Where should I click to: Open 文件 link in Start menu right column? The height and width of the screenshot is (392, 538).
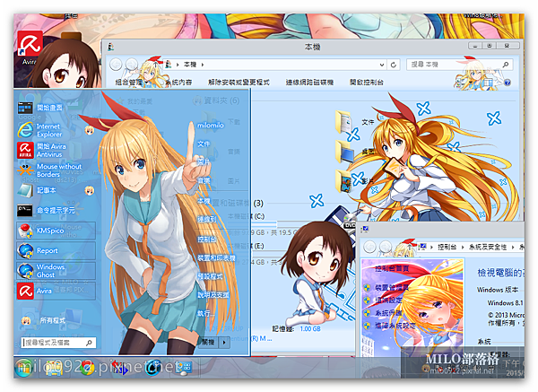(204, 144)
